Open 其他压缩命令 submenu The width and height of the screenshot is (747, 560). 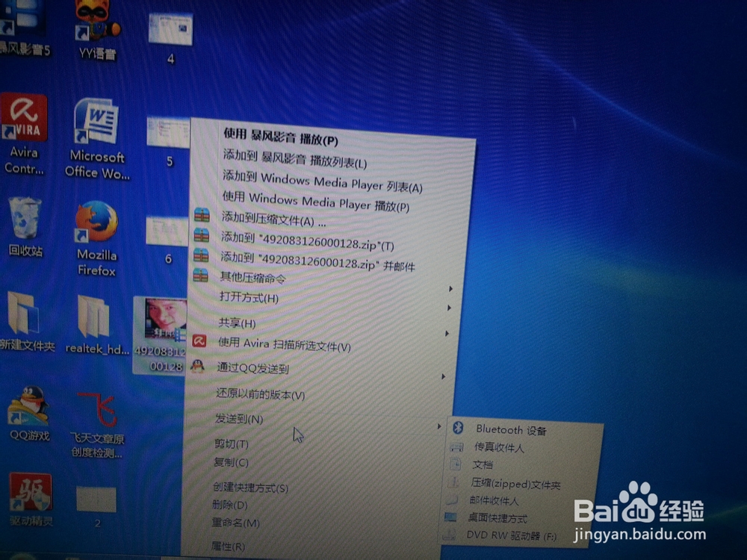click(x=252, y=277)
